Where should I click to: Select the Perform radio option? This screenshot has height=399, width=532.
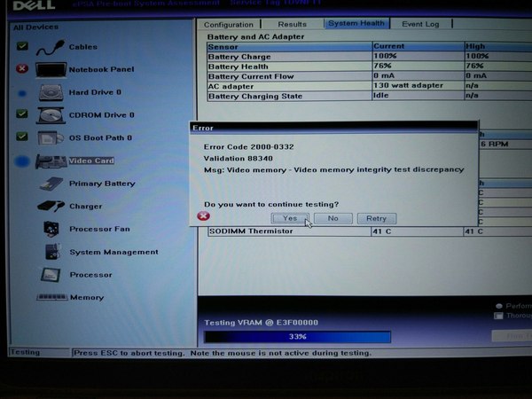500,304
